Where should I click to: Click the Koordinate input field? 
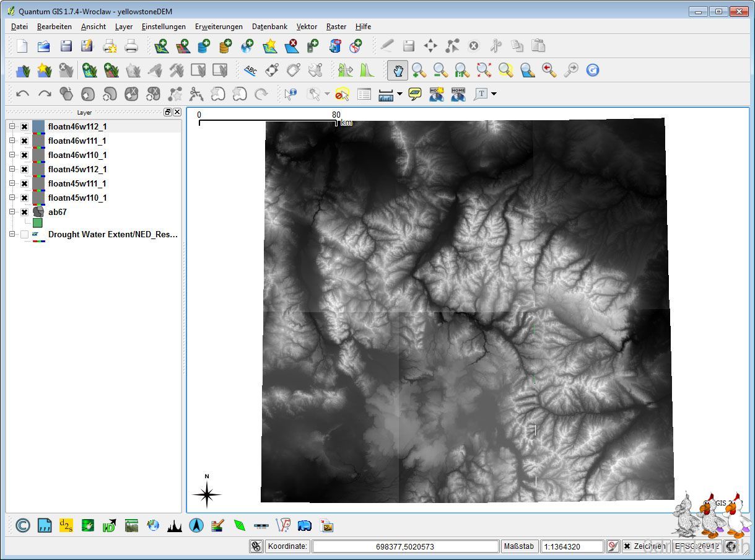click(x=405, y=546)
